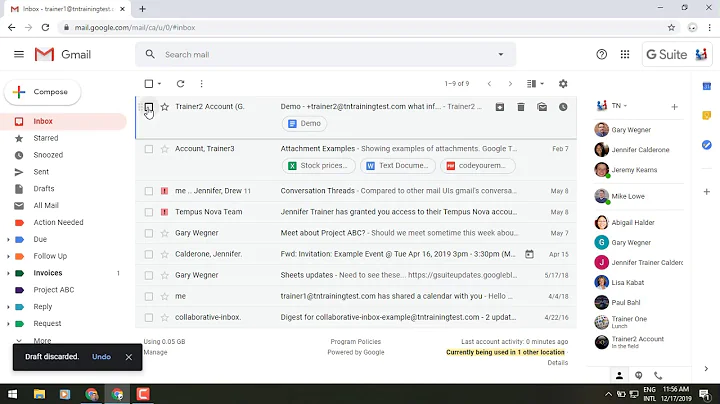Viewport: 720px width, 404px height.
Task: Open calendar invite icon on Calderone email
Action: point(529,254)
